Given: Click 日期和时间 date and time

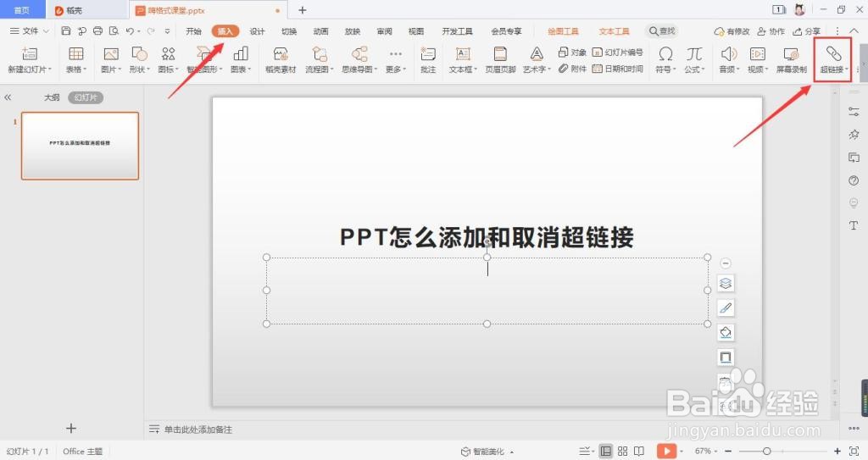Looking at the screenshot, I should [617, 69].
